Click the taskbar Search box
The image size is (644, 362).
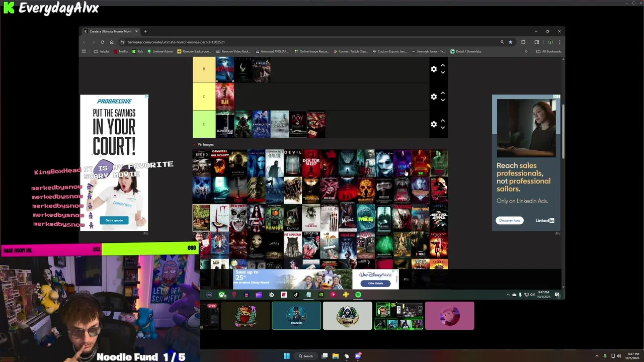pyautogui.click(x=306, y=356)
